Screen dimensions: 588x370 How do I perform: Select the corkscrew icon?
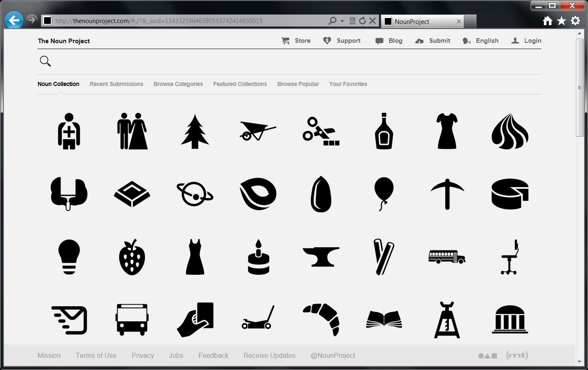447,320
